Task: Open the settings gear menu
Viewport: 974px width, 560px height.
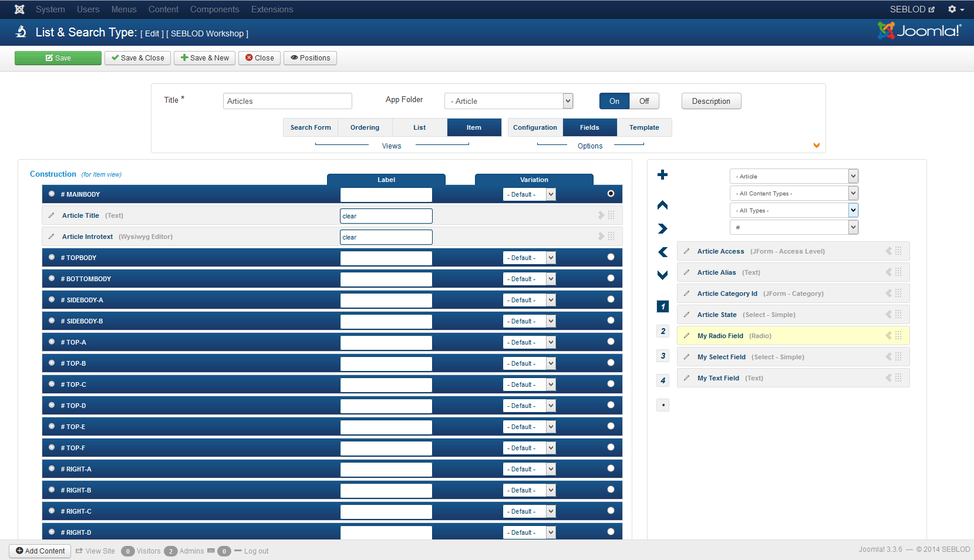Action: pyautogui.click(x=956, y=9)
